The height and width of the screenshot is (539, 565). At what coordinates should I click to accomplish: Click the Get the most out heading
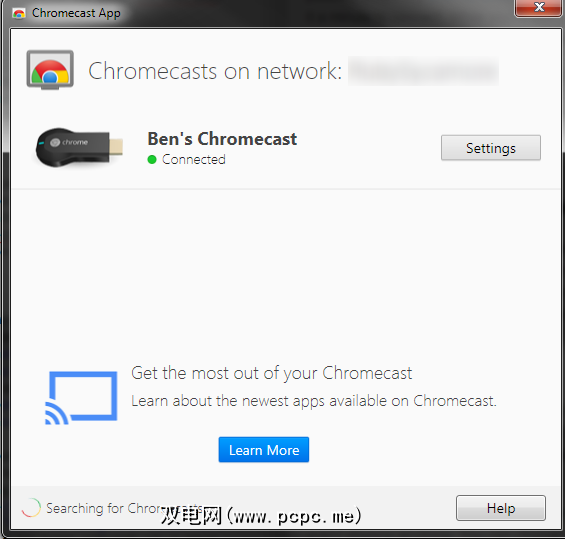point(272,373)
